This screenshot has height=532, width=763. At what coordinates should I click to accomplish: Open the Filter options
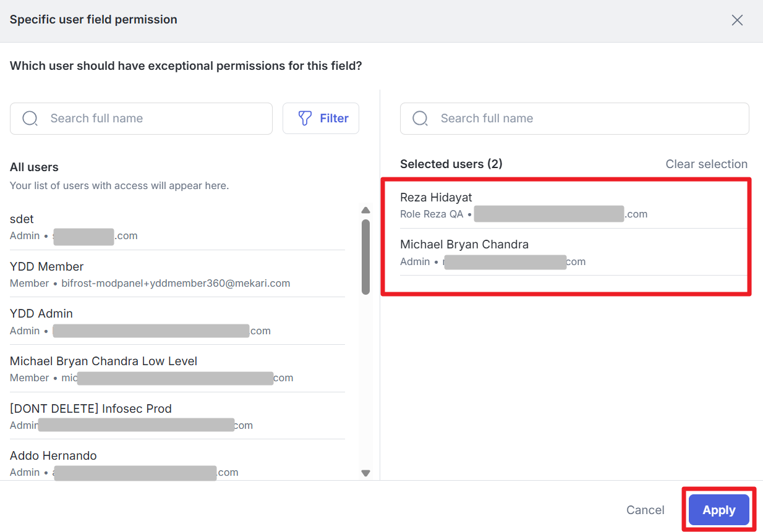[x=321, y=119]
